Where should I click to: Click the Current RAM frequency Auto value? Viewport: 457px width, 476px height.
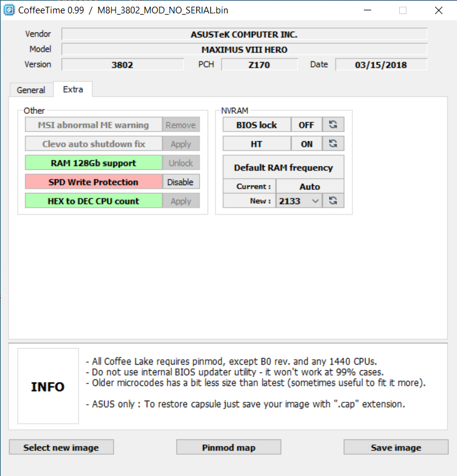coord(310,186)
